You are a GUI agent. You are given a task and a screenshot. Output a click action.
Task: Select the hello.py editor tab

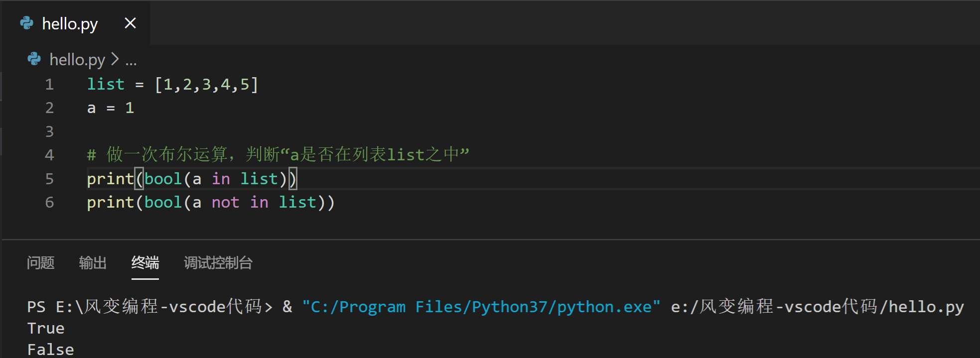[x=76, y=23]
